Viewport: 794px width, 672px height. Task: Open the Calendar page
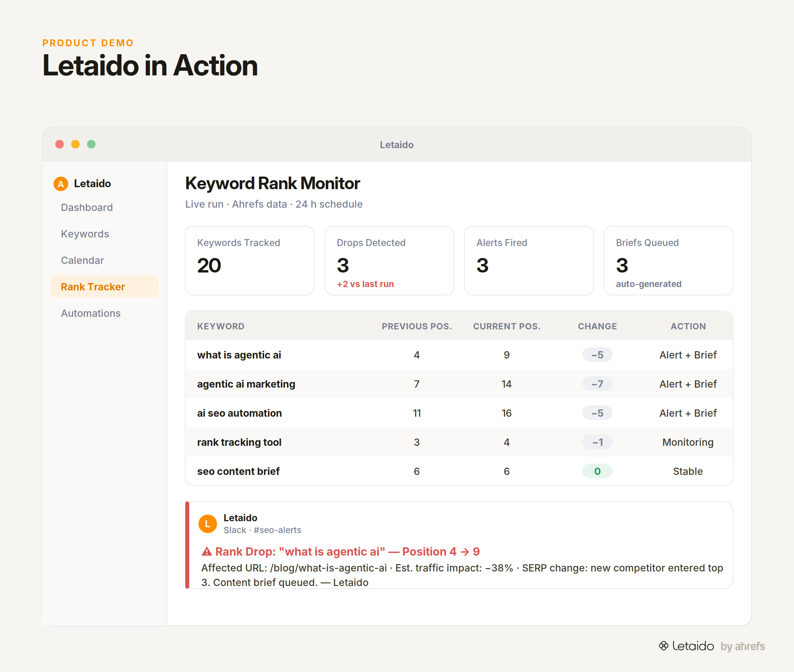point(82,260)
